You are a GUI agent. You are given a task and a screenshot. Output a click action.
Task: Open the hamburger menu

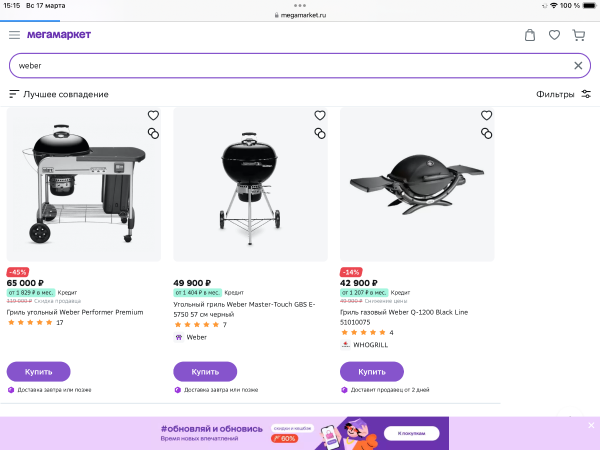(x=14, y=35)
